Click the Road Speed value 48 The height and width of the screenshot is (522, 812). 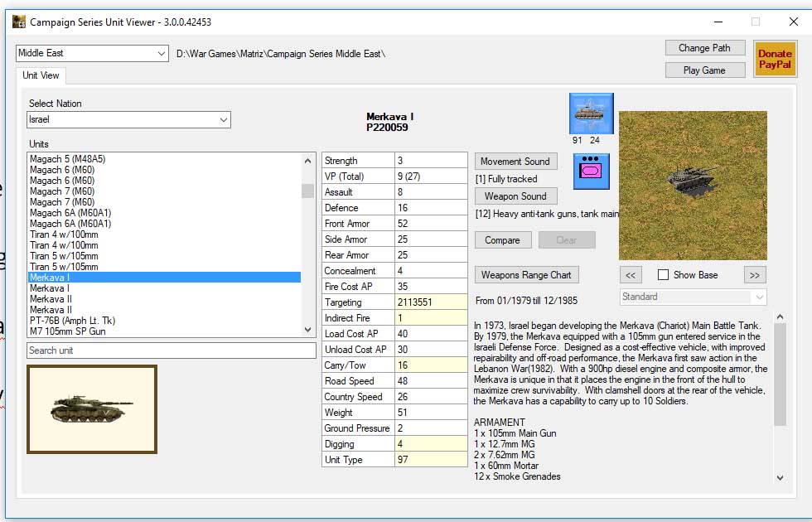431,381
